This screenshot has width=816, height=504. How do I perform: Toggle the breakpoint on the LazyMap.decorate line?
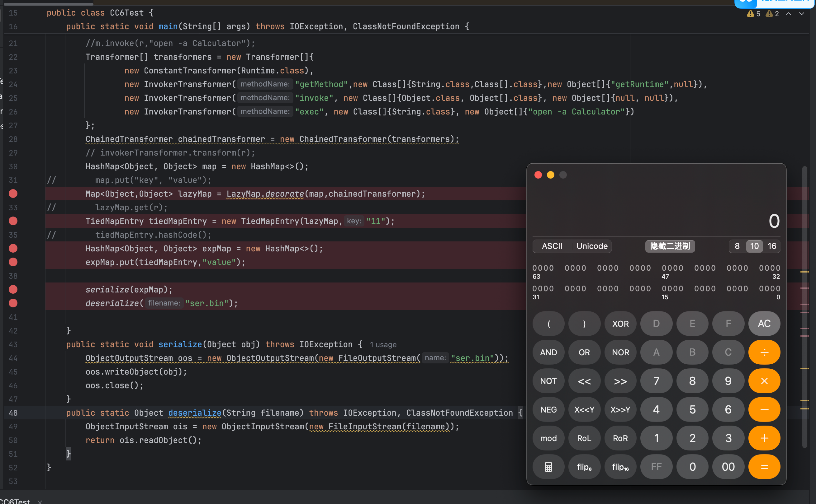pyautogui.click(x=13, y=194)
